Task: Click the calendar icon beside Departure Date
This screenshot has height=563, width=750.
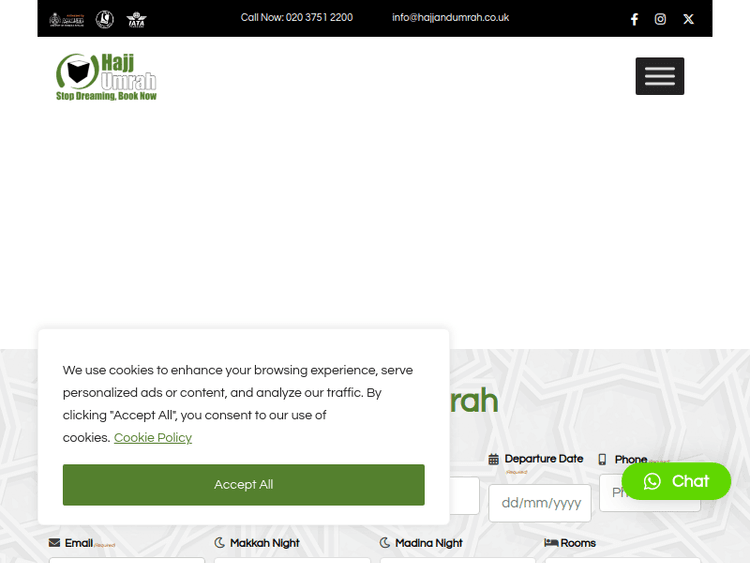Action: pos(493,459)
